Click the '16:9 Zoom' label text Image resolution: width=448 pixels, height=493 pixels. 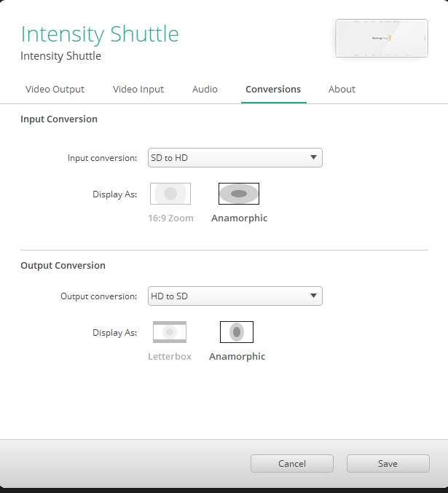pos(171,218)
